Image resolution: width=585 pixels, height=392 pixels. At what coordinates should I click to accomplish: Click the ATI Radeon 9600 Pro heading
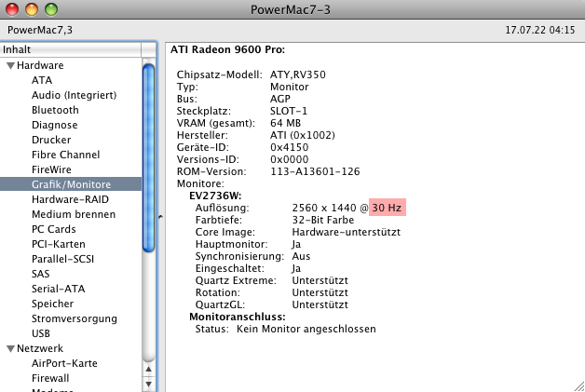(227, 49)
